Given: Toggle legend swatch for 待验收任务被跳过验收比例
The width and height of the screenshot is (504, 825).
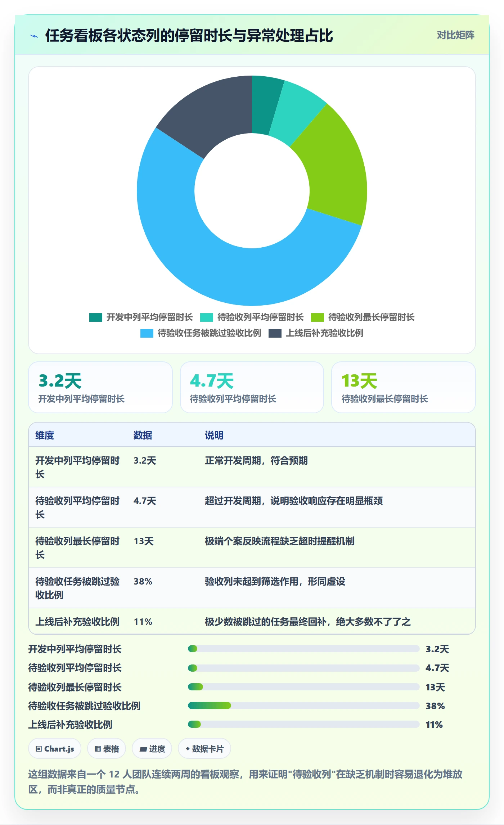Looking at the screenshot, I should pyautogui.click(x=147, y=333).
